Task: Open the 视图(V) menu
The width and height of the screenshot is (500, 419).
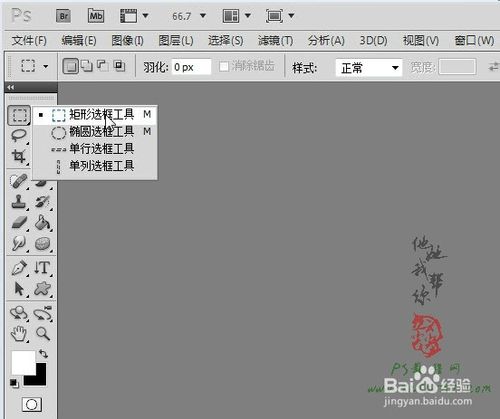Action: 421,41
